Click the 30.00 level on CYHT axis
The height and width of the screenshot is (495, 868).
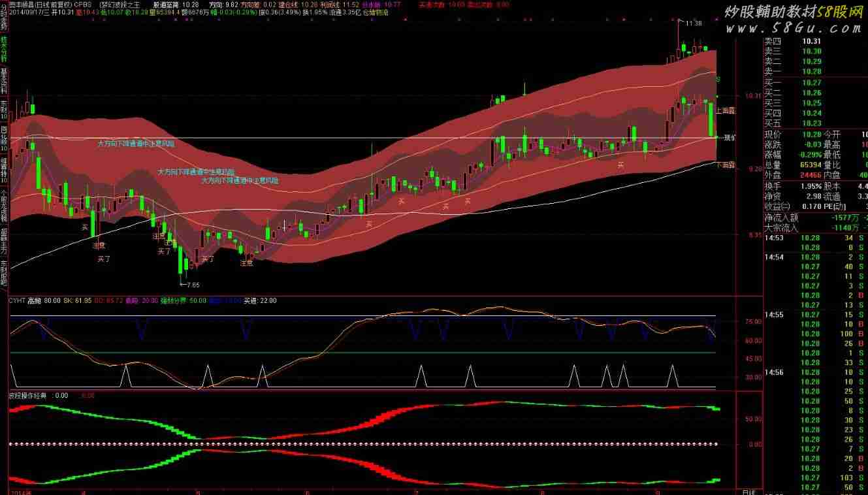coord(752,377)
